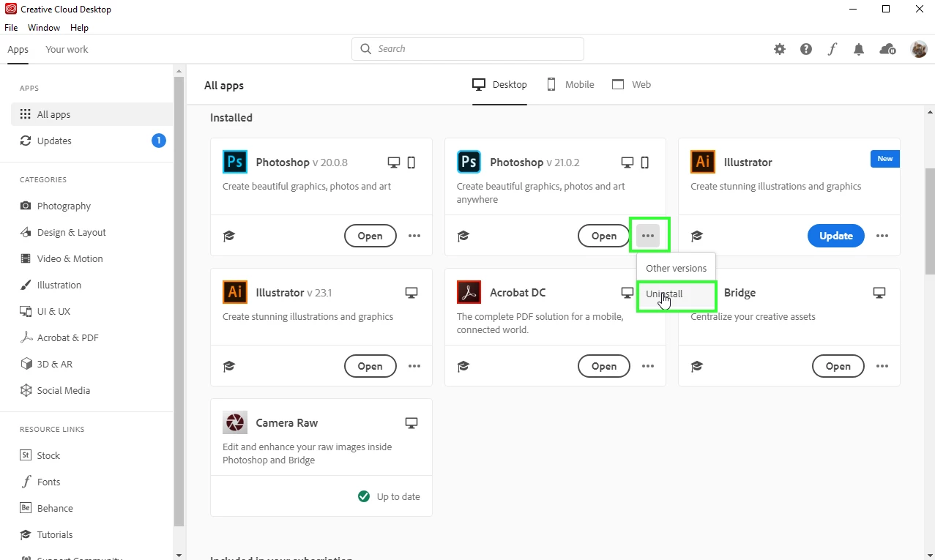Viewport: 935px width, 560px height.
Task: Click into the Search field
Action: (x=468, y=49)
